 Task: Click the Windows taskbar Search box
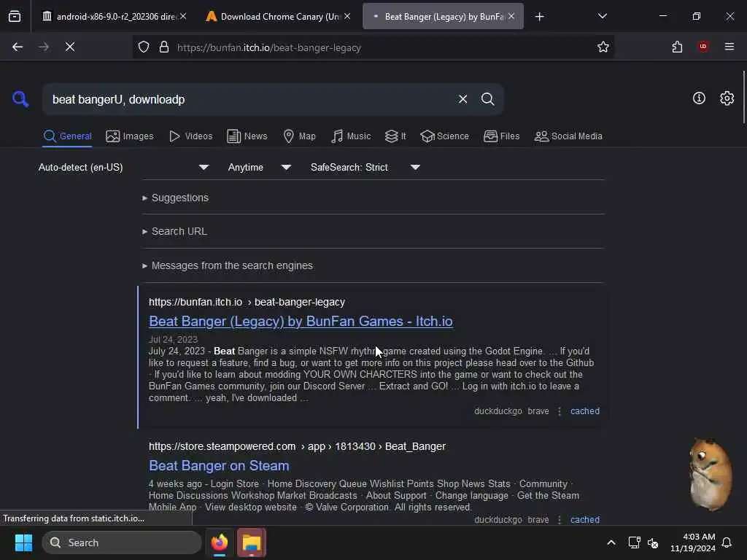point(122,542)
